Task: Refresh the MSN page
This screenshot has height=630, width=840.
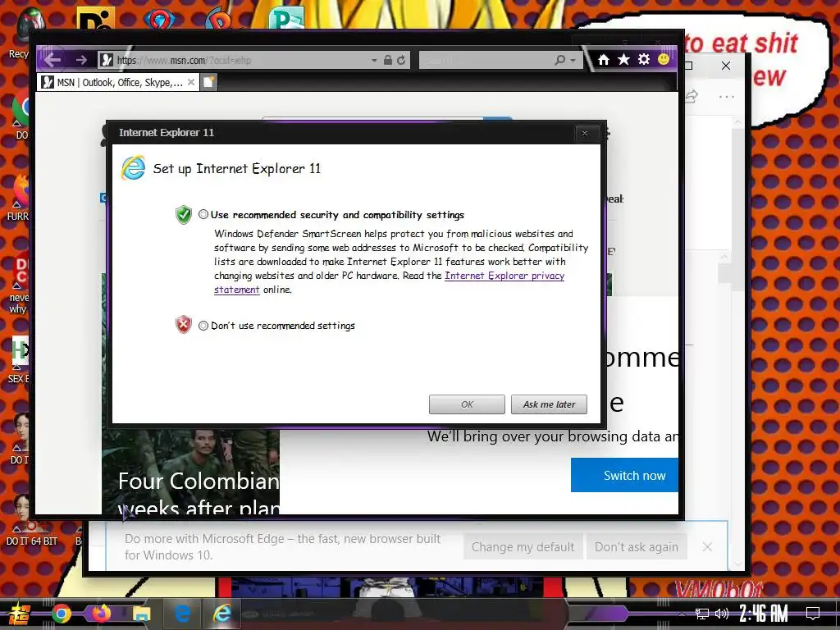Action: (x=400, y=60)
